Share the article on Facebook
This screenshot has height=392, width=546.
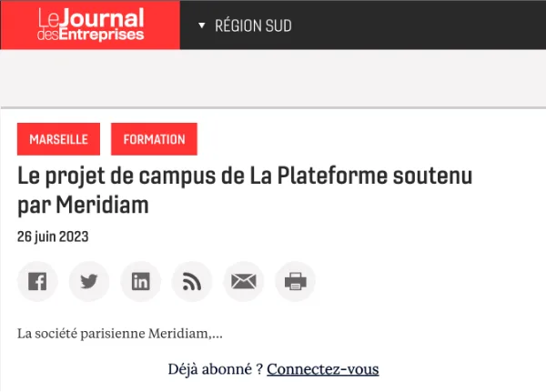pos(37,282)
